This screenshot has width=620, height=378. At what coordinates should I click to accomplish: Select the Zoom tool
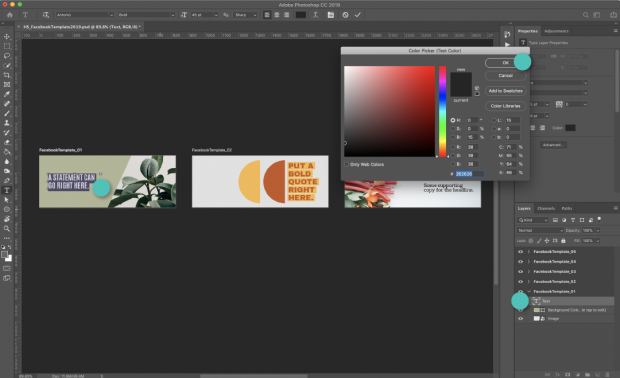point(7,229)
